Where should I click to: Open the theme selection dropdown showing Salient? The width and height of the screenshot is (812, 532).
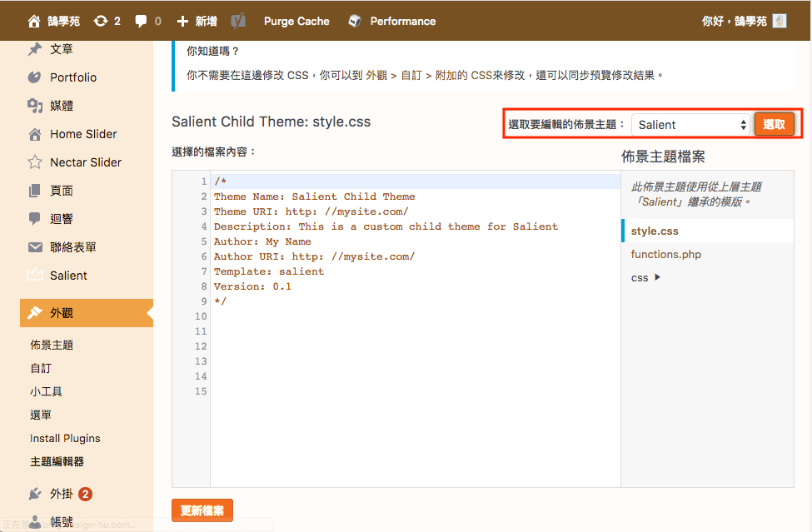(x=691, y=125)
